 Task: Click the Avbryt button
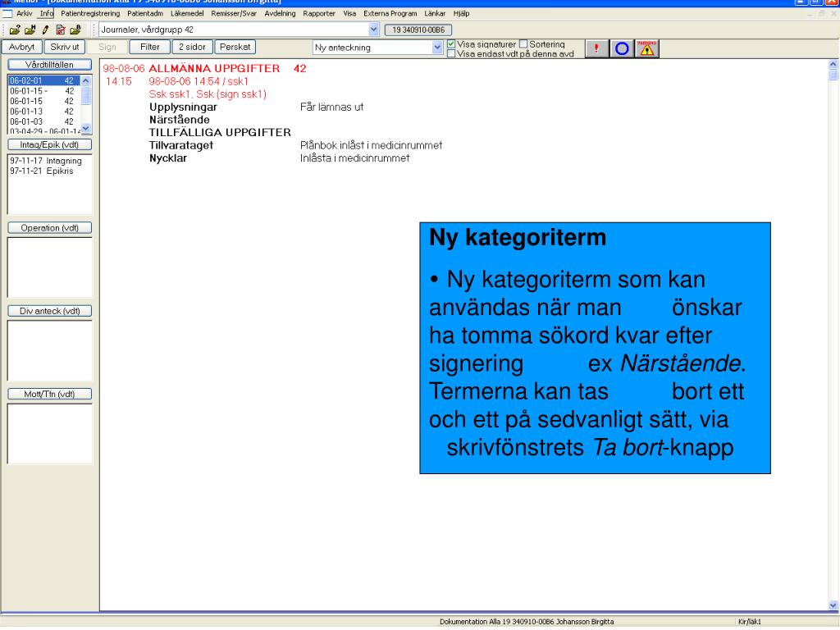(x=21, y=47)
